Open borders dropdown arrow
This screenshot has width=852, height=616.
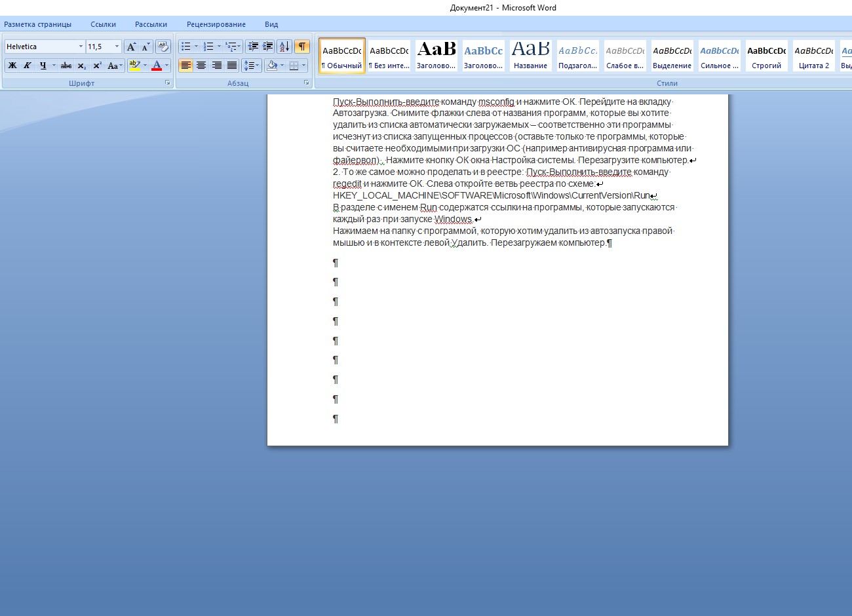click(x=304, y=66)
